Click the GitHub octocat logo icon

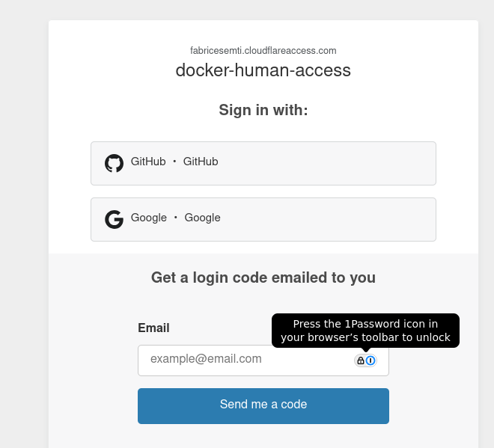coord(114,163)
